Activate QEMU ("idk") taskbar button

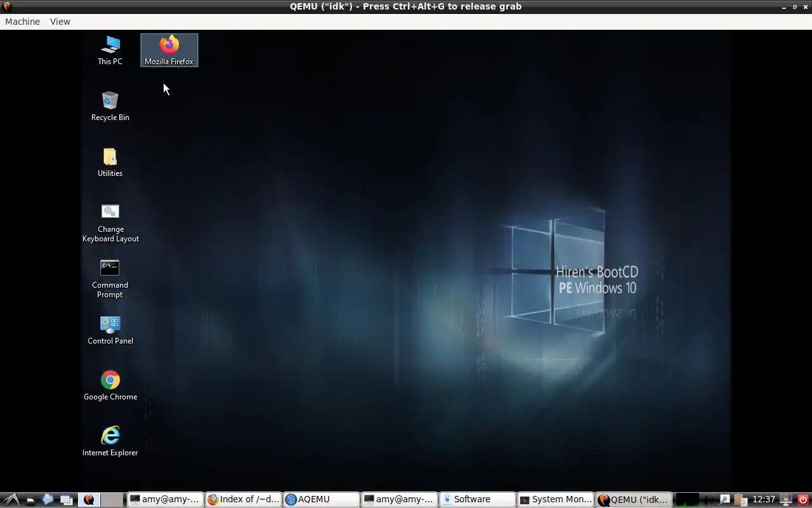coord(633,500)
